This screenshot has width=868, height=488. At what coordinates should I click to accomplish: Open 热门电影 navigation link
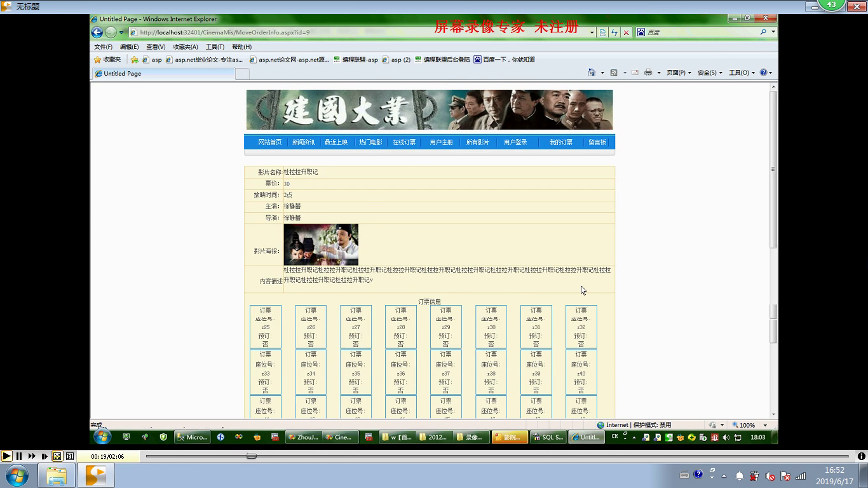point(370,142)
